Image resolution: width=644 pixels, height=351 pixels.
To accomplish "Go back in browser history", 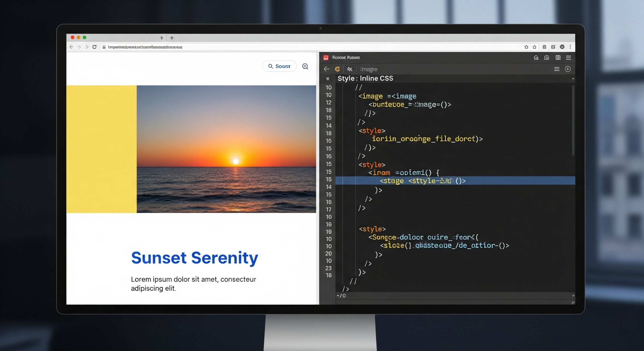I will coord(71,47).
